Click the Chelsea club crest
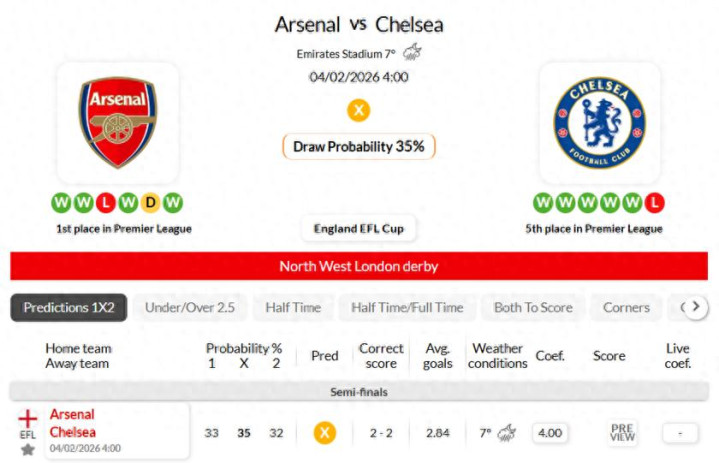The height and width of the screenshot is (463, 719). (x=599, y=122)
